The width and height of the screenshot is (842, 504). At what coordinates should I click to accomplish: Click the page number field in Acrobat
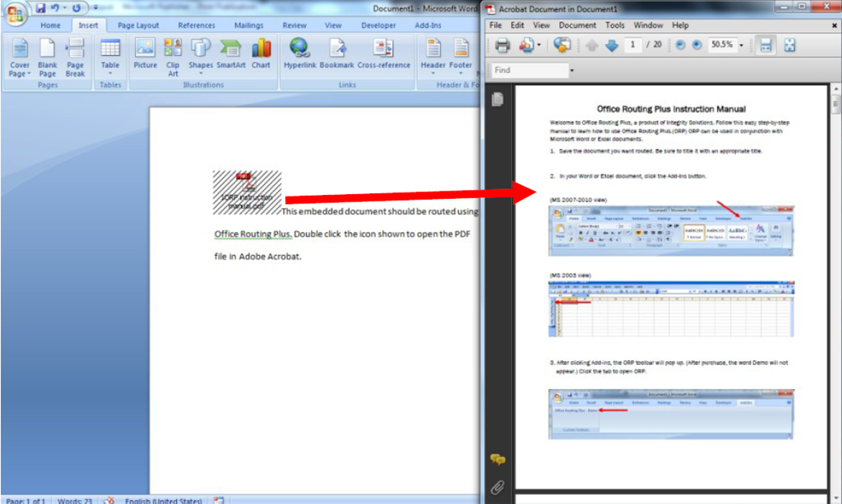coord(633,45)
